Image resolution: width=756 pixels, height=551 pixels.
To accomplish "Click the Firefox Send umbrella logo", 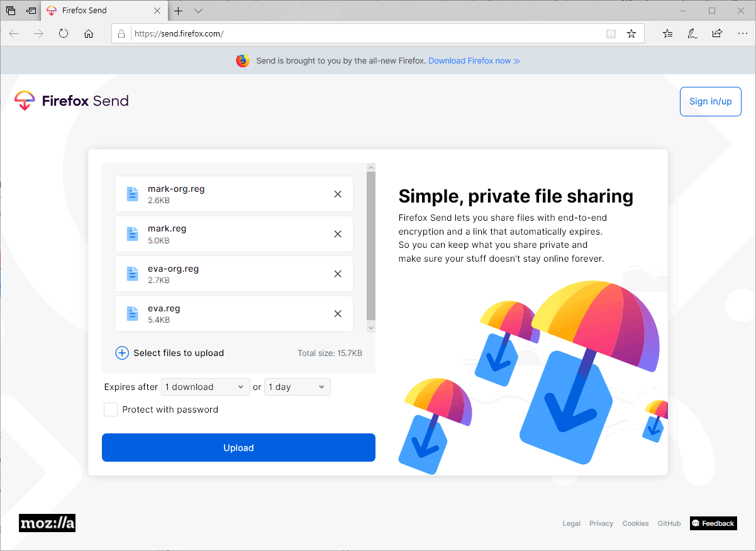I will click(24, 100).
